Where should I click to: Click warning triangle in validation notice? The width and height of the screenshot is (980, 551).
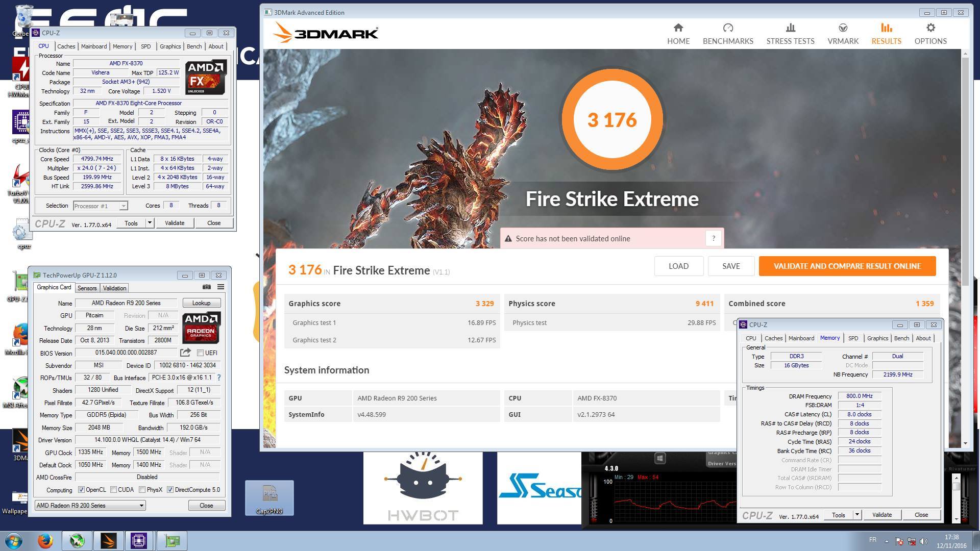click(x=508, y=238)
